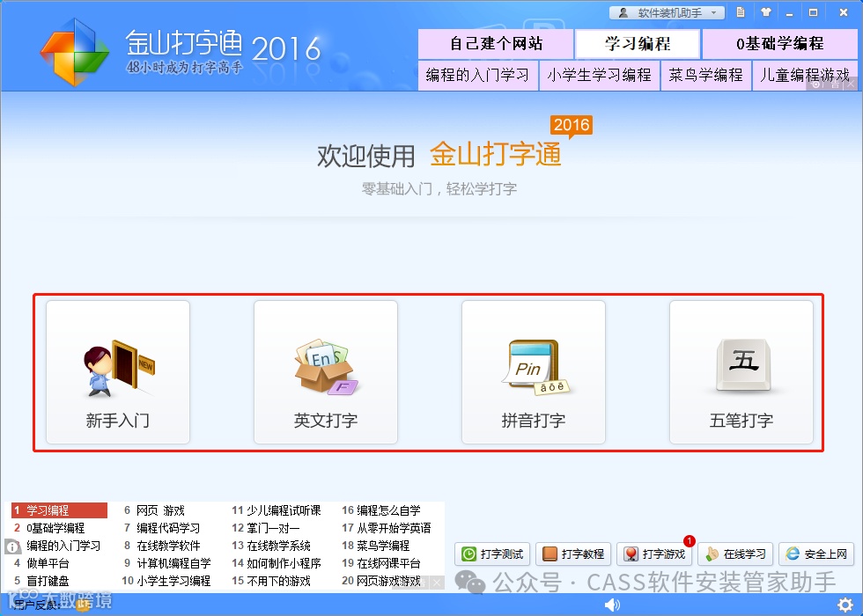Screen dimensions: 863x616
Task: Start 打字测试 typing test
Action: tap(492, 554)
